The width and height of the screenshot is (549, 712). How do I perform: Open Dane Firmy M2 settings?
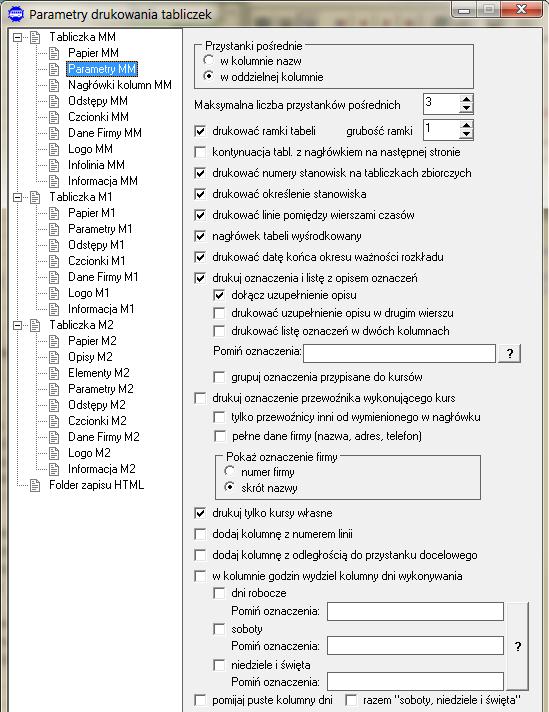tap(104, 437)
